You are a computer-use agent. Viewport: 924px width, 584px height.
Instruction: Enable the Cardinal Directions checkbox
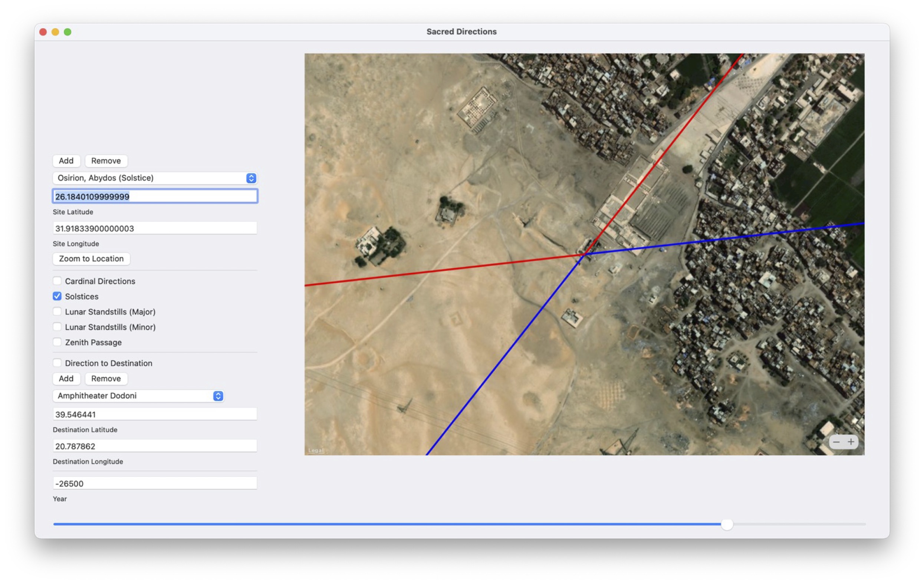pos(57,281)
